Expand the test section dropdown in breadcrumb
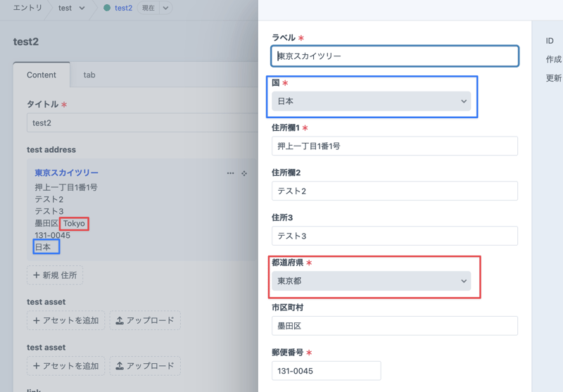Viewport: 563px width, 392px height. coord(82,8)
